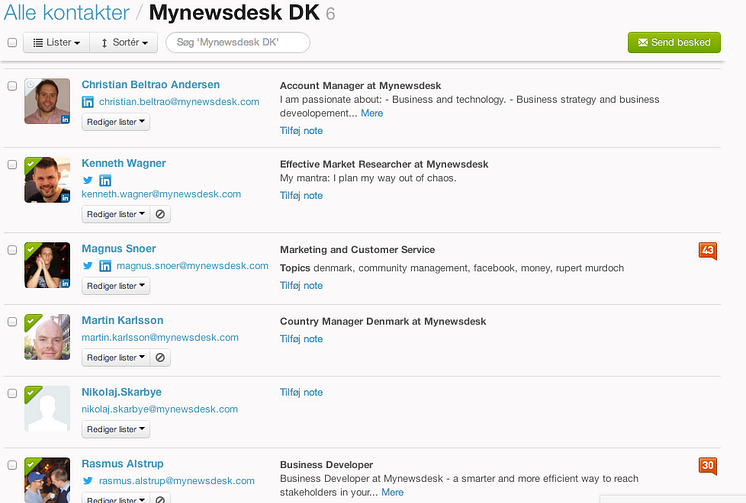Click Tilføj note for Kenneth Wagner
Screen dimensions: 746x503
(x=301, y=196)
